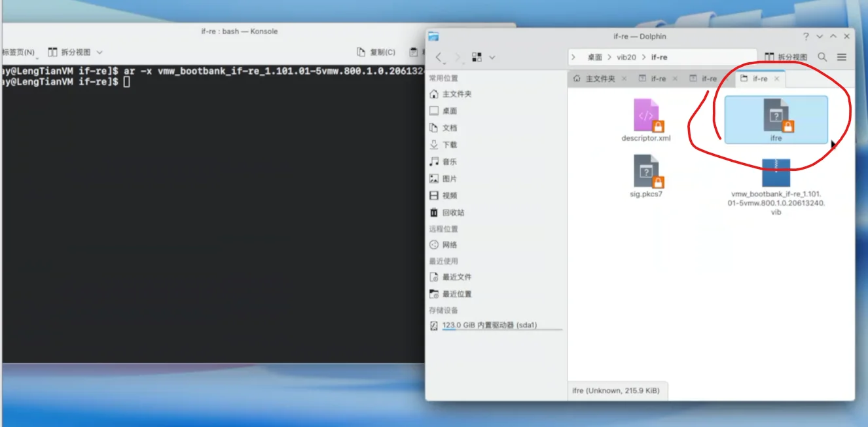Click if-re in the breadcrumb path
This screenshot has width=868, height=427.
[x=659, y=58]
